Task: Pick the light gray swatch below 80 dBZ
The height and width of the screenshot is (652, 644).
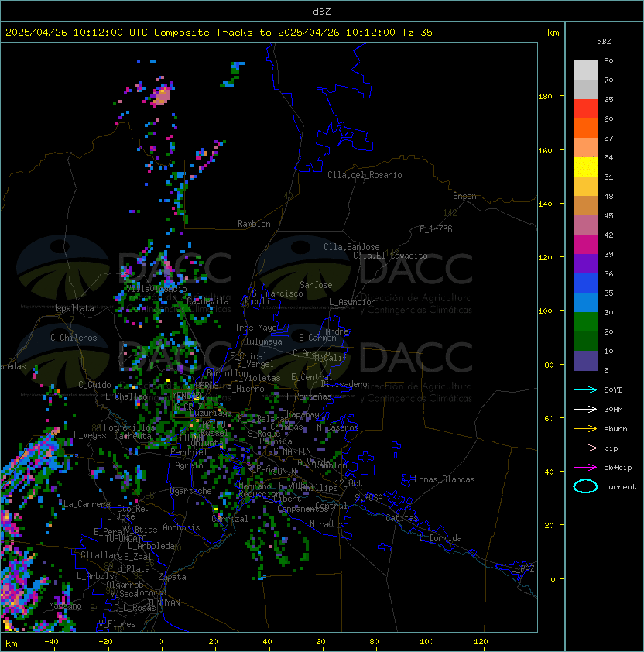Action: [x=585, y=70]
